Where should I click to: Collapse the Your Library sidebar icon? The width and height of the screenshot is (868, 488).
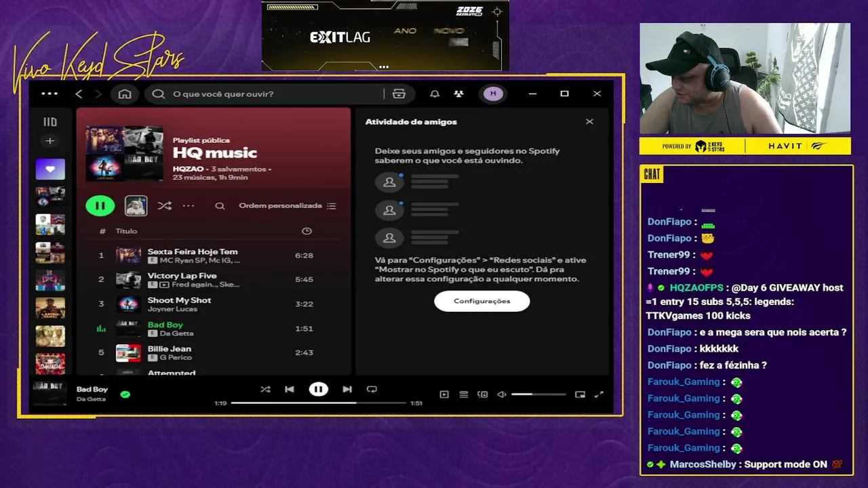(x=50, y=122)
